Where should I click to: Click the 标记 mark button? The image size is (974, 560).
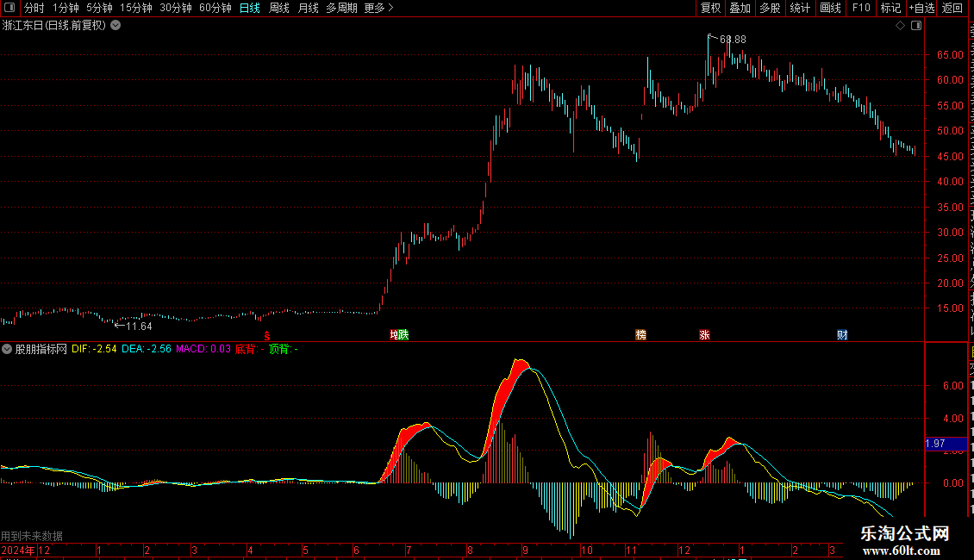pyautogui.click(x=890, y=8)
